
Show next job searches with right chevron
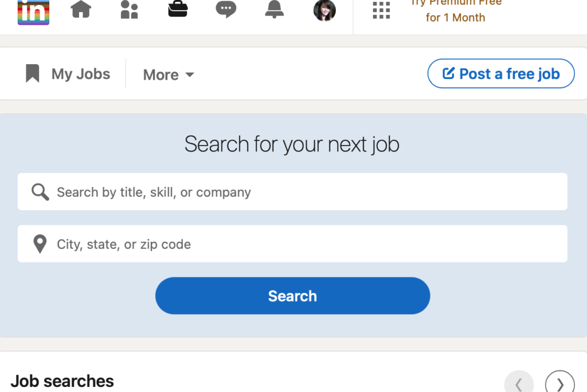pyautogui.click(x=560, y=383)
